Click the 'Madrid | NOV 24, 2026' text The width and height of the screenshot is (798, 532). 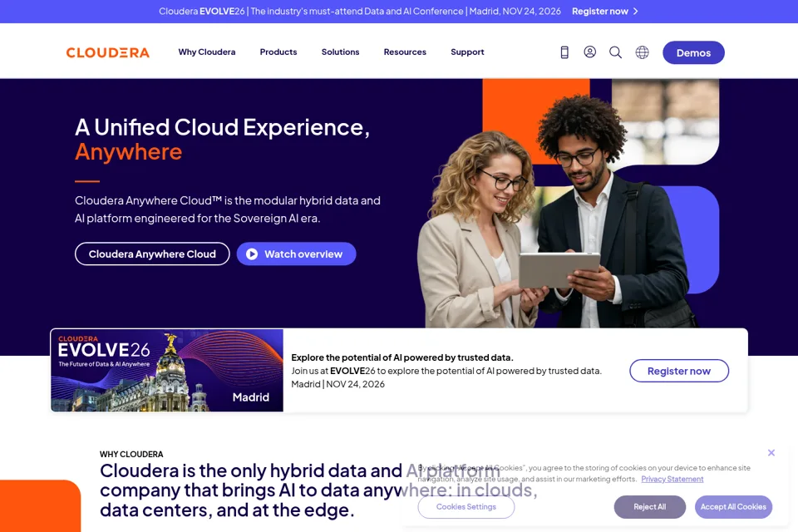[x=338, y=384]
